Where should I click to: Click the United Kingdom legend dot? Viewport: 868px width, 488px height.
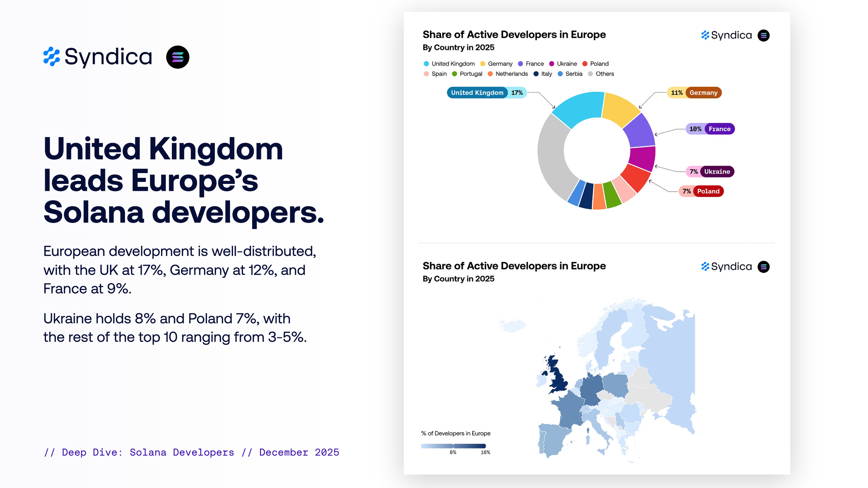coord(426,64)
